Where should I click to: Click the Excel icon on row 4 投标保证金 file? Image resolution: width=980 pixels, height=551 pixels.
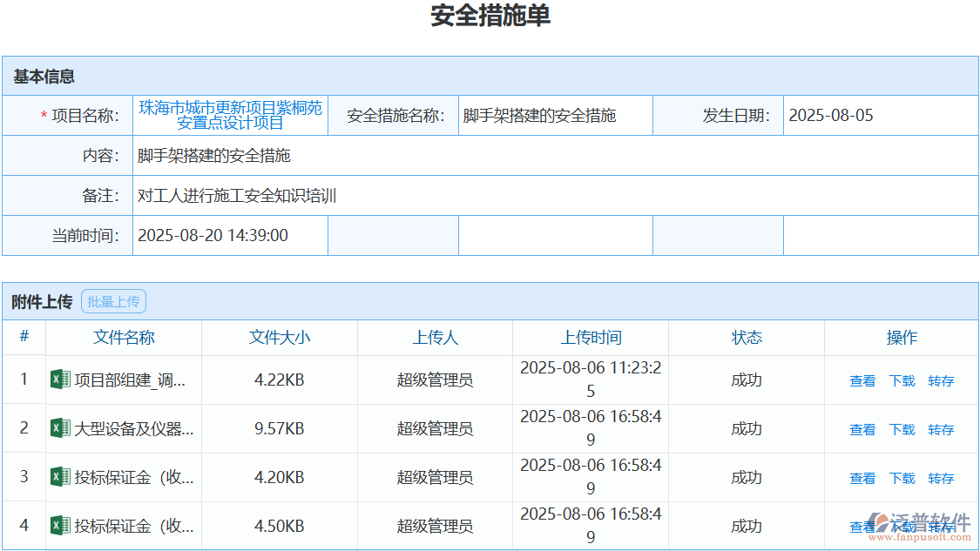tap(59, 526)
